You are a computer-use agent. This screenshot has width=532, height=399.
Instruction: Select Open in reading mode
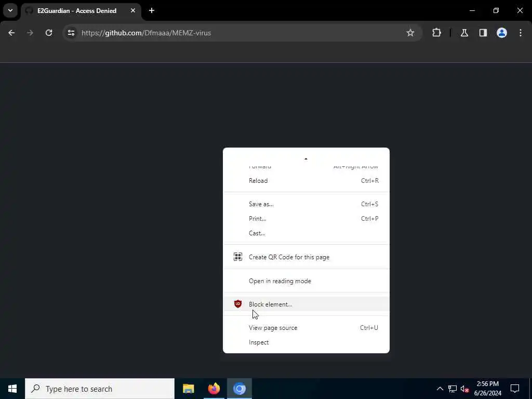306,281
